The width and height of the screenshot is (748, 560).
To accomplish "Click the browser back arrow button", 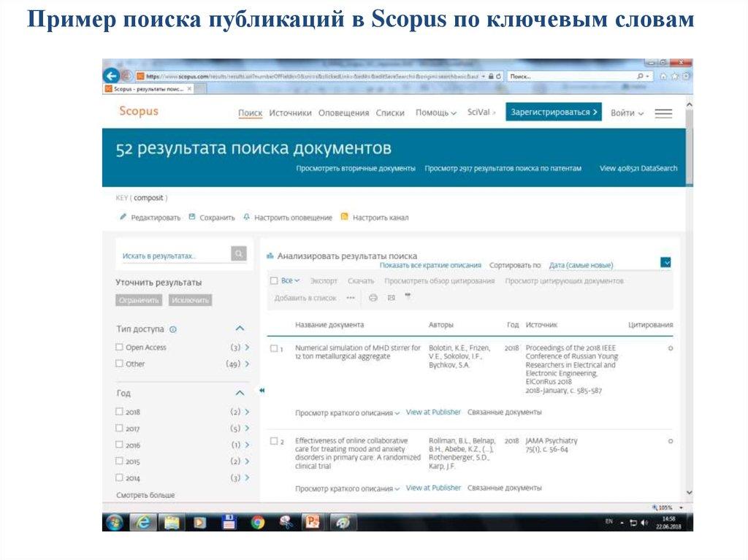I will 111,76.
